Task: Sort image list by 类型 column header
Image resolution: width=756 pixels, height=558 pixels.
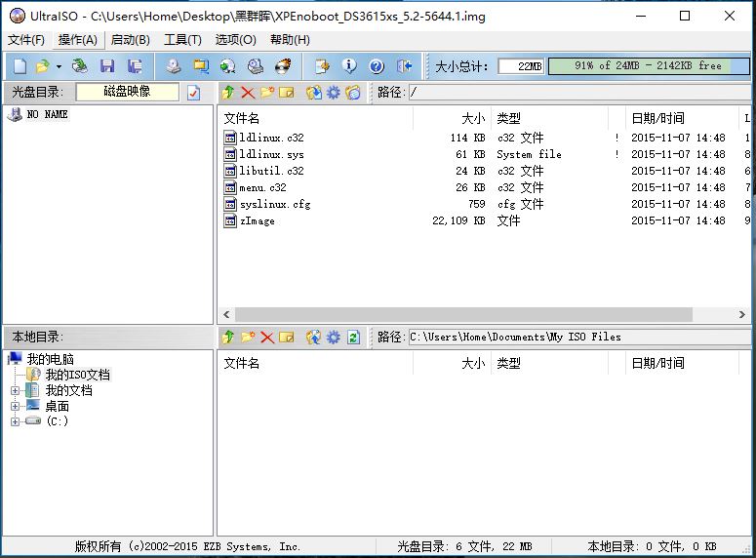Action: coord(549,118)
